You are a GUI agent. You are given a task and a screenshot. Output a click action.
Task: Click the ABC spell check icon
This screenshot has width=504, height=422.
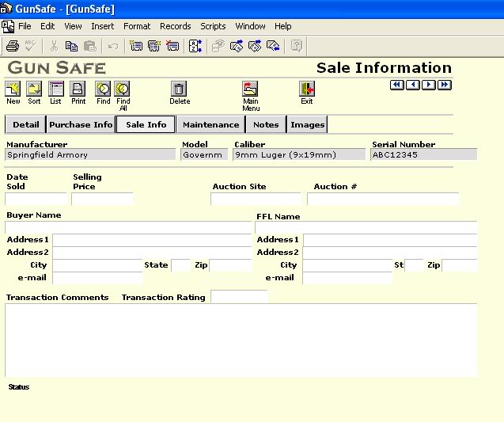[31, 46]
